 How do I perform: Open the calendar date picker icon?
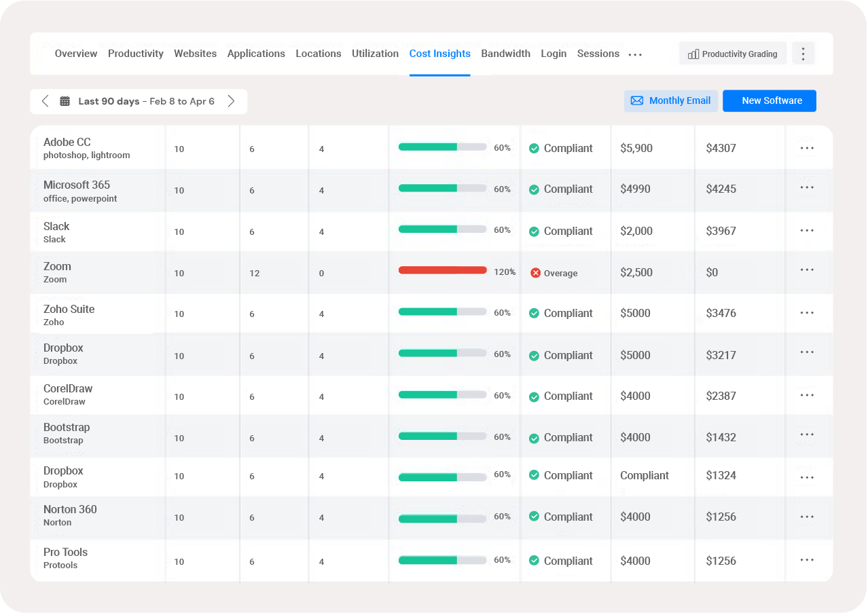coord(65,101)
